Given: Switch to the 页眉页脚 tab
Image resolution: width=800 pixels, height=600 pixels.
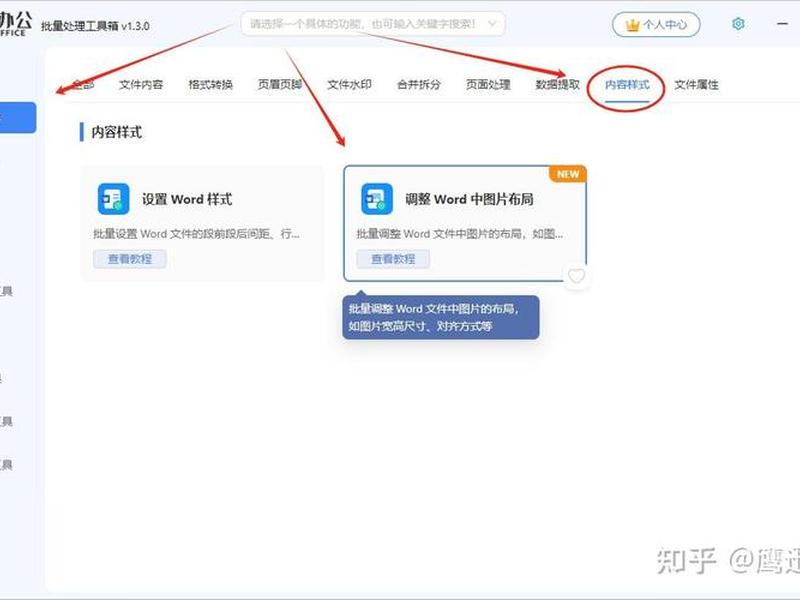Looking at the screenshot, I should pyautogui.click(x=280, y=85).
